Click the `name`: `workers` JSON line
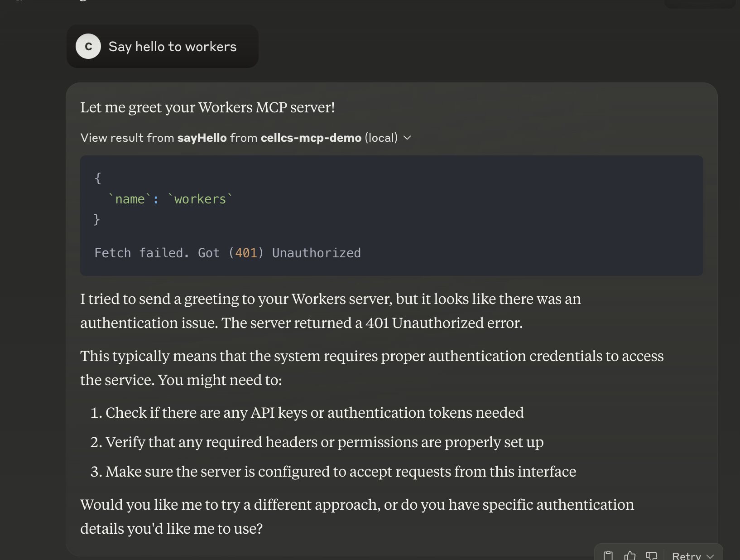Image resolution: width=740 pixels, height=560 pixels. pyautogui.click(x=170, y=199)
